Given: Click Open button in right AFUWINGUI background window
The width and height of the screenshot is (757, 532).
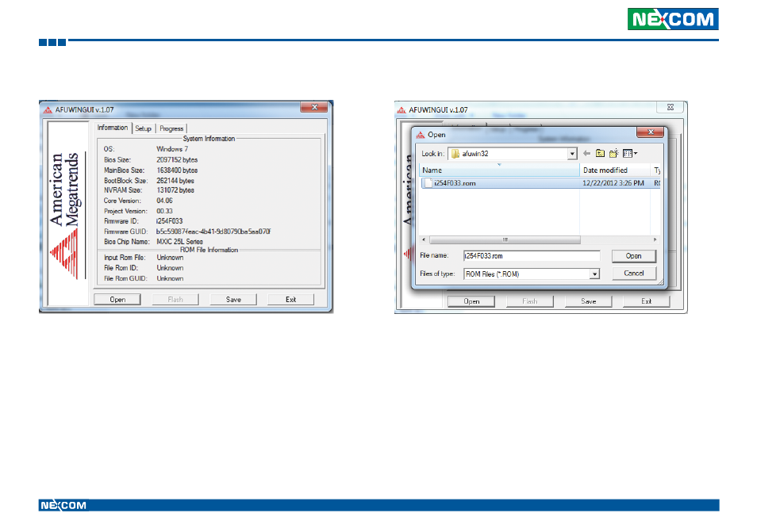Looking at the screenshot, I should click(471, 301).
